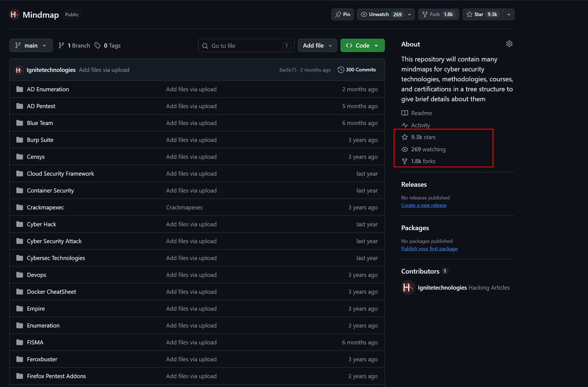View the 0 Tags link

pyautogui.click(x=107, y=46)
